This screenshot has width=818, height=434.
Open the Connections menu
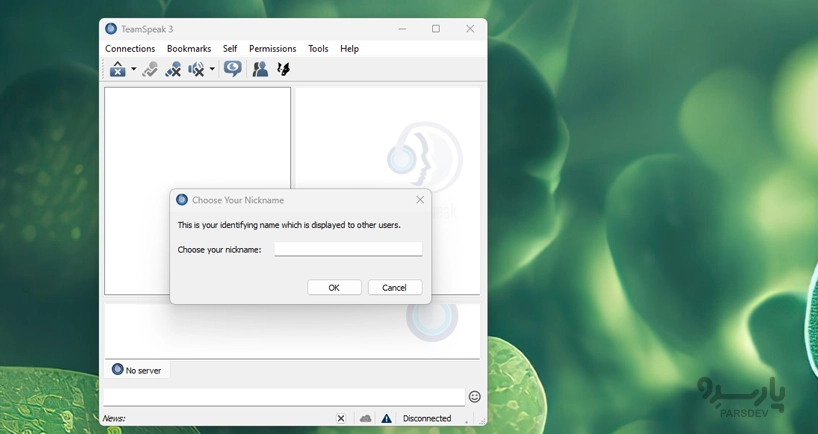point(130,48)
